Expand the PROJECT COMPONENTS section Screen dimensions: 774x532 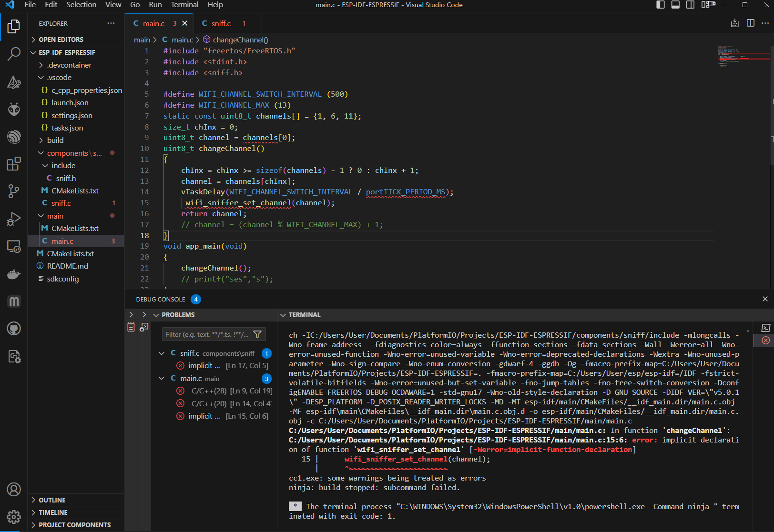[x=76, y=525]
